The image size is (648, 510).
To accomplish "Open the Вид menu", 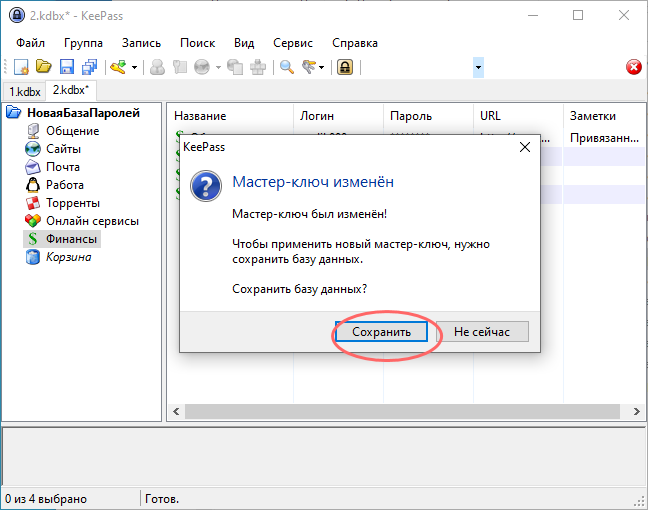I will [244, 43].
